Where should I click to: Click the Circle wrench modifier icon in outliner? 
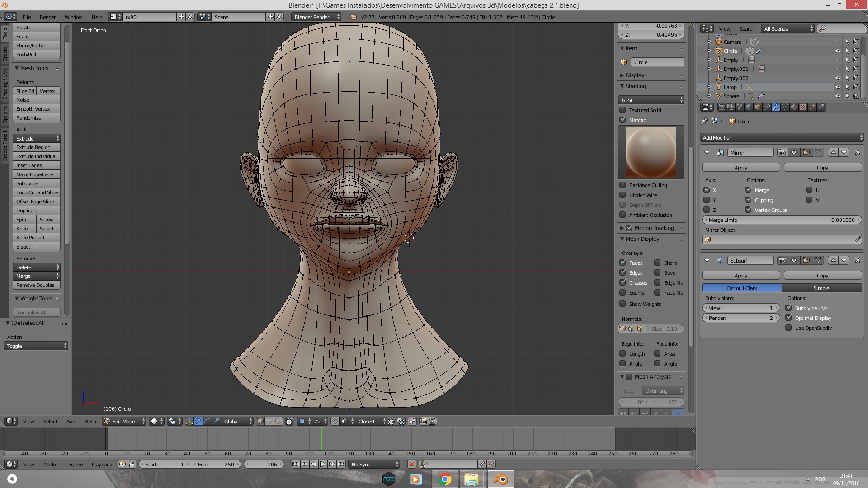tap(759, 51)
